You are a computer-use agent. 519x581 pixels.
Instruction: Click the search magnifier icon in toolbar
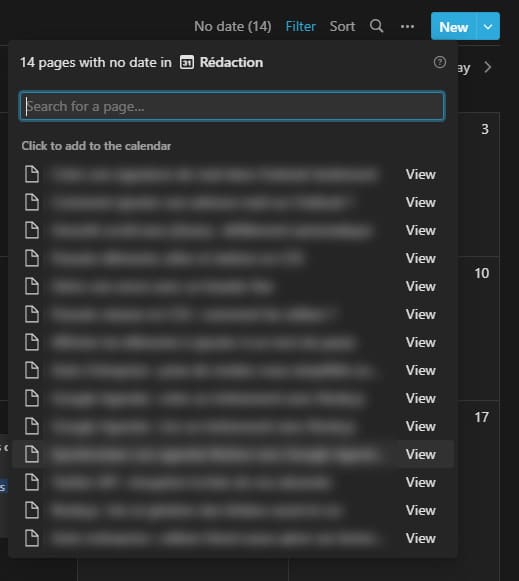pos(376,26)
